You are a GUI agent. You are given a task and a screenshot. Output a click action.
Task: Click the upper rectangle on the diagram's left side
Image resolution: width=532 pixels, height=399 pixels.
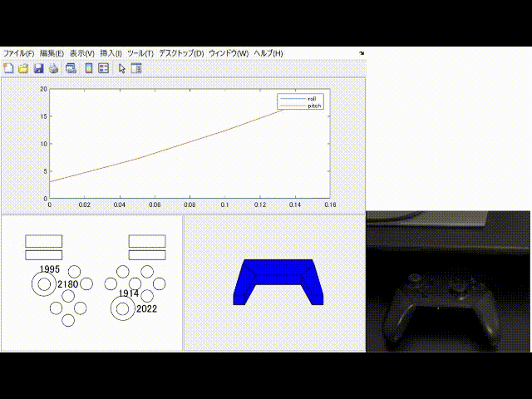(44, 241)
